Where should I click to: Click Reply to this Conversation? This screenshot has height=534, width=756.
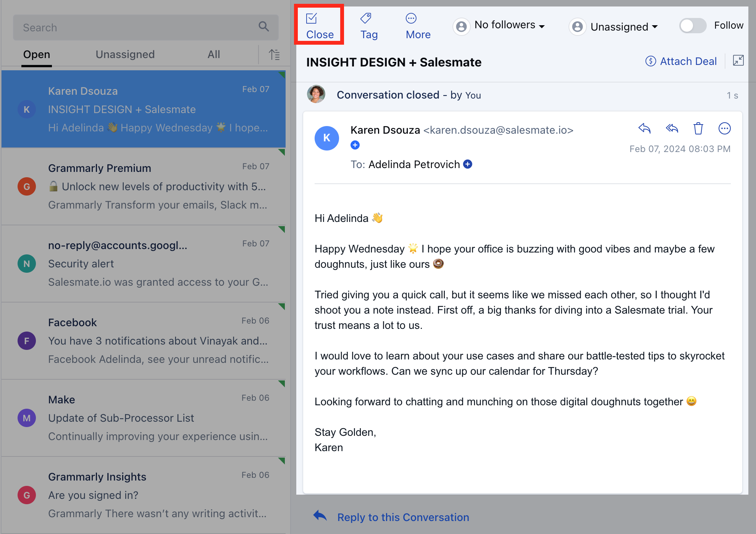403,517
